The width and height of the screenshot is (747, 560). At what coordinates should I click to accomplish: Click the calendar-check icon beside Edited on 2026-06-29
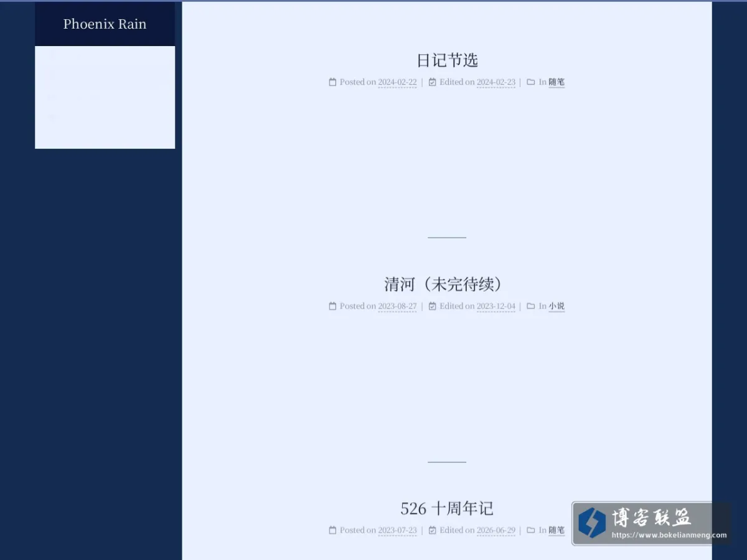click(433, 530)
